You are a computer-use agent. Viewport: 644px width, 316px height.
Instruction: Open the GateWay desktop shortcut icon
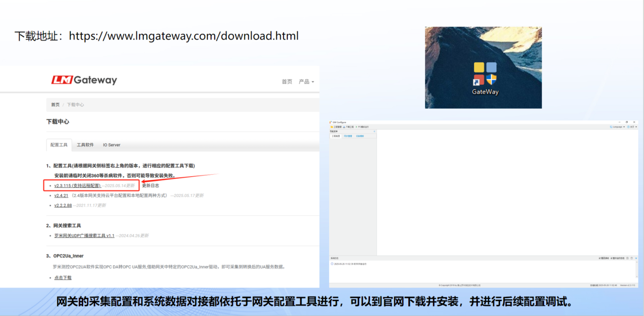pos(485,74)
